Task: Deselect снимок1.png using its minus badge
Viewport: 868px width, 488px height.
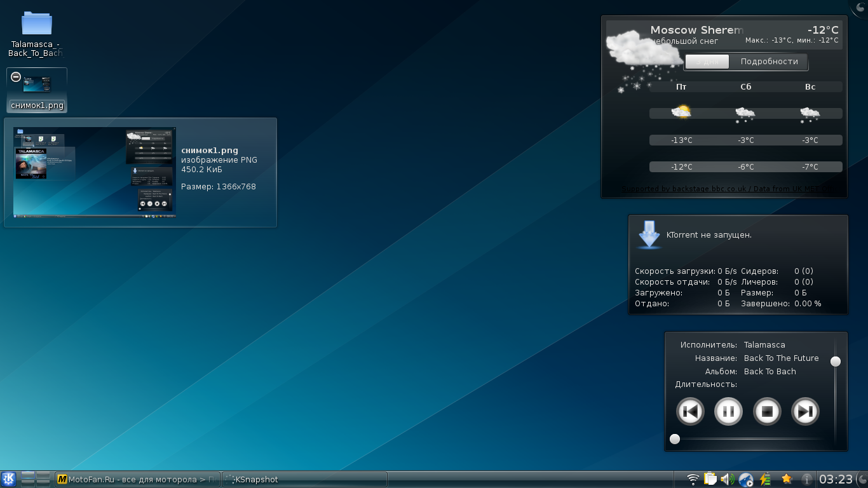Action: pos(16,77)
